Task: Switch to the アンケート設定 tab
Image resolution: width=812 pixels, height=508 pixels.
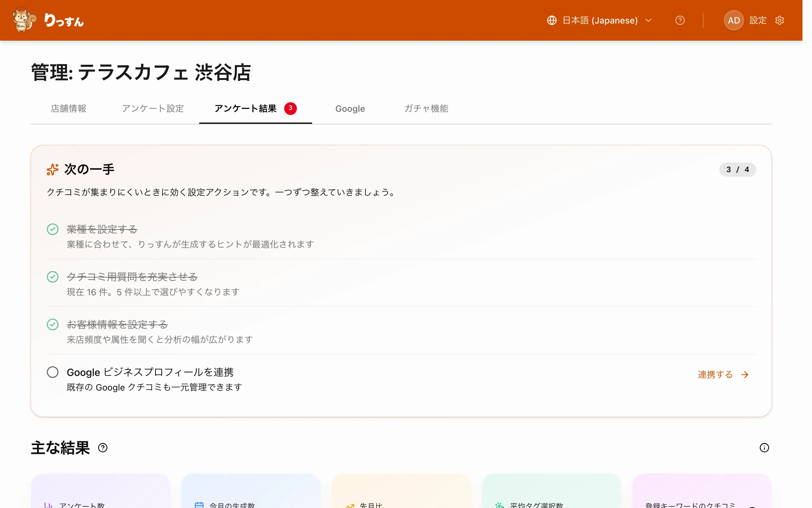Action: tap(153, 109)
